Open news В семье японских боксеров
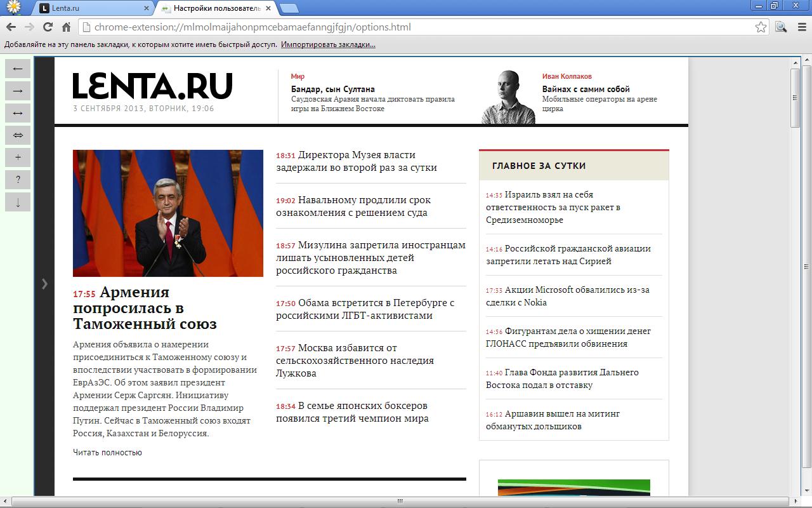Screen dimensions: 812x508 [x=352, y=412]
